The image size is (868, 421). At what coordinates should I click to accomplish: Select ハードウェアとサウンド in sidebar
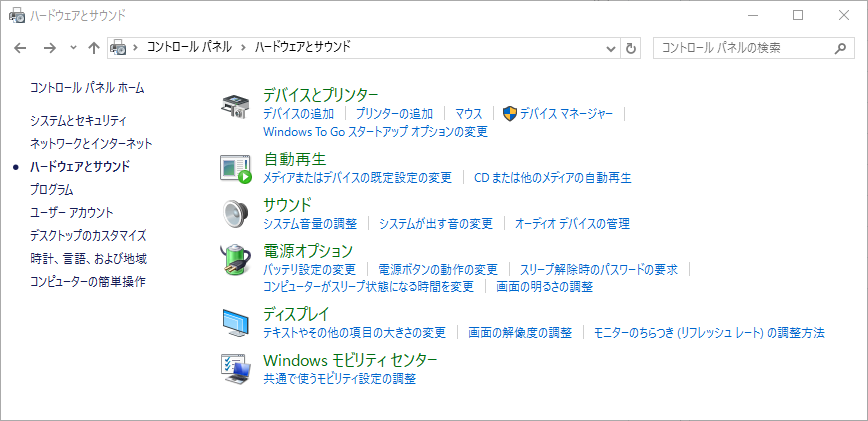tap(80, 166)
